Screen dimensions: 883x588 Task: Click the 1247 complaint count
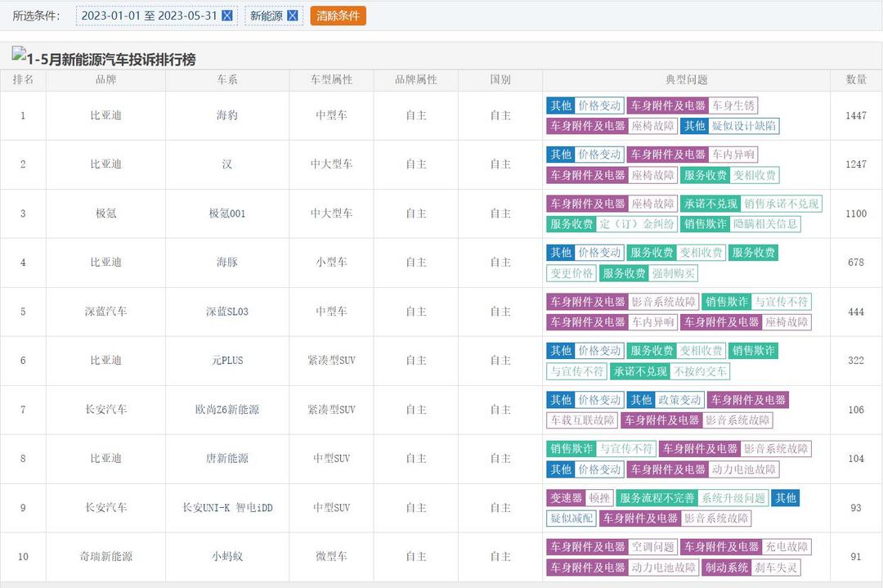pyautogui.click(x=856, y=164)
